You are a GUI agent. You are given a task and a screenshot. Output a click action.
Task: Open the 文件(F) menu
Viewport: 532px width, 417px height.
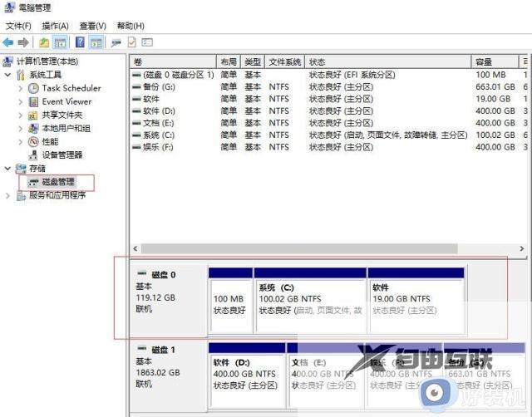(18, 26)
